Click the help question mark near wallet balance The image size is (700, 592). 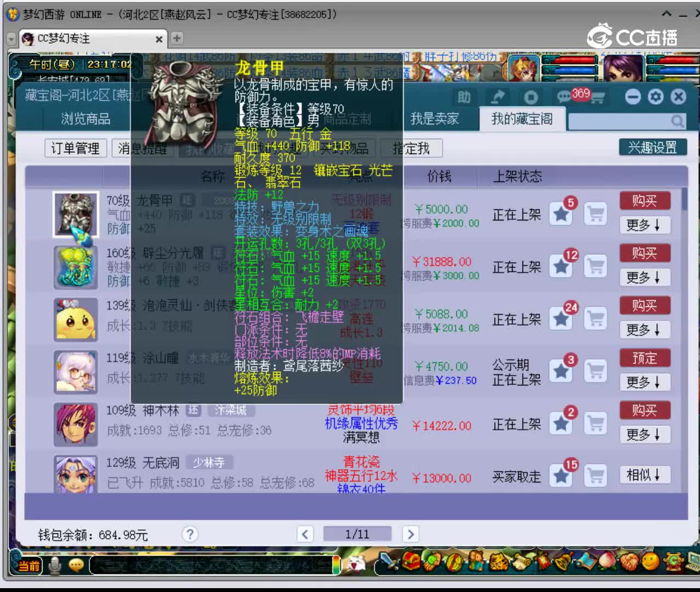coord(190,534)
